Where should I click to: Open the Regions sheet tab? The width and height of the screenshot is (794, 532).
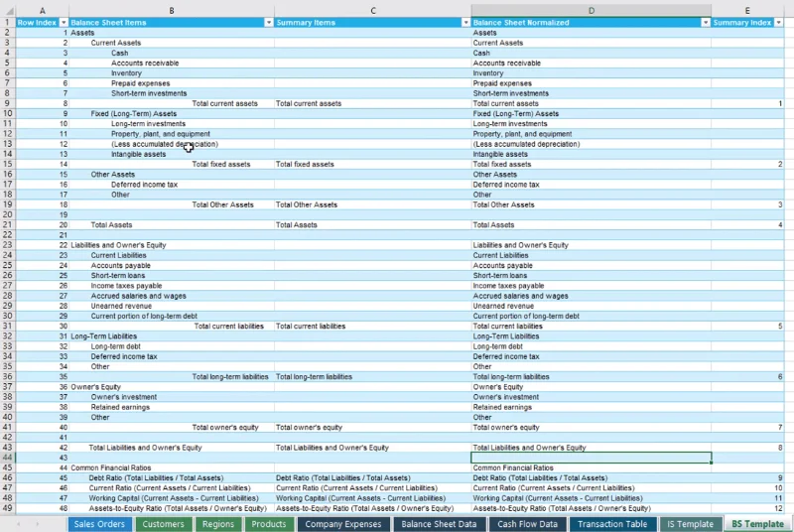pos(218,524)
